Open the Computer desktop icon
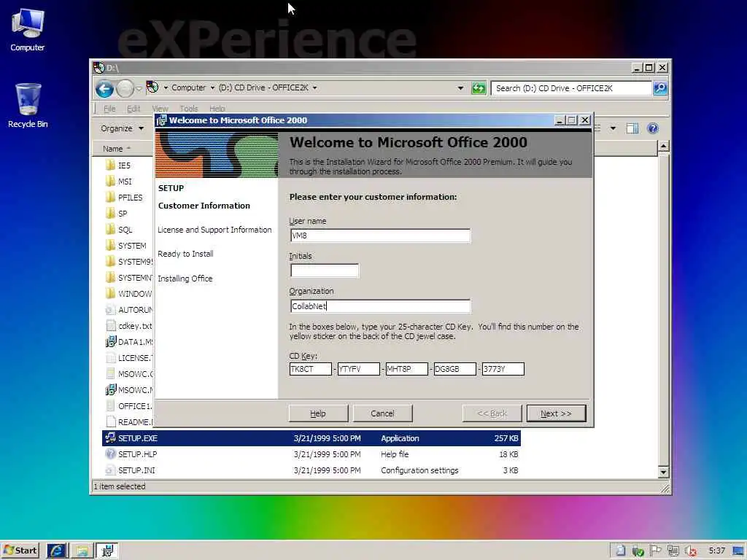Screen dimensions: 747x560 coord(27,29)
